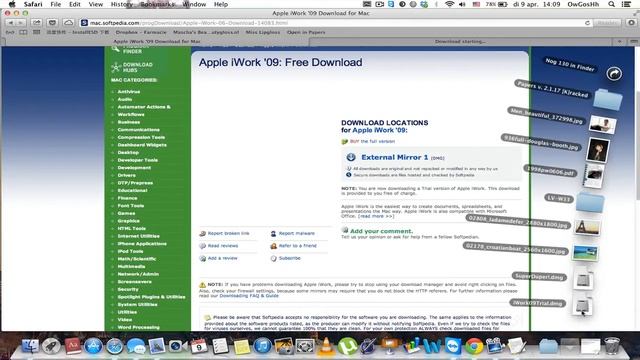Viewport: 640px width, 360px height.
Task: Click 'Buy the full version' link
Action: 372,141
